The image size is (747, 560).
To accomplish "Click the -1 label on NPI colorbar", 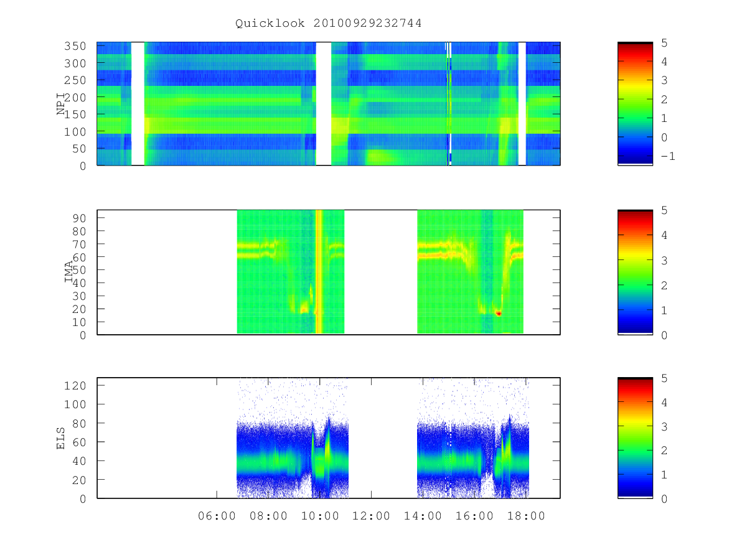I will tap(668, 156).
